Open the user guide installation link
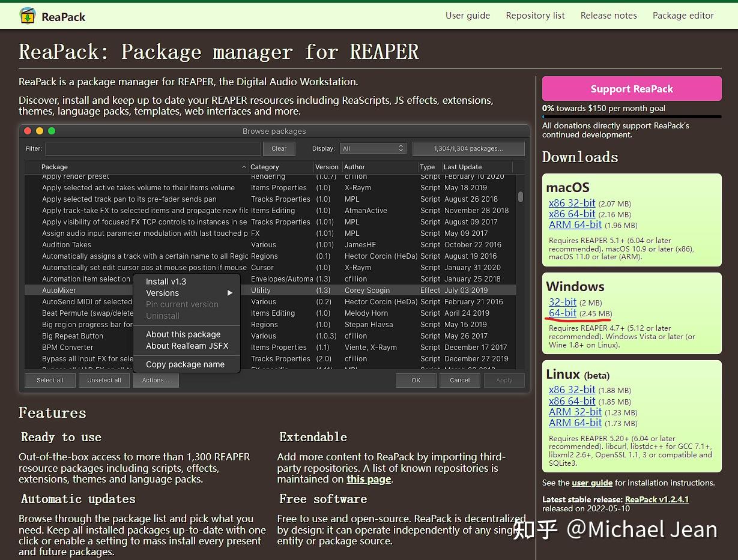This screenshot has height=560, width=738. (592, 483)
